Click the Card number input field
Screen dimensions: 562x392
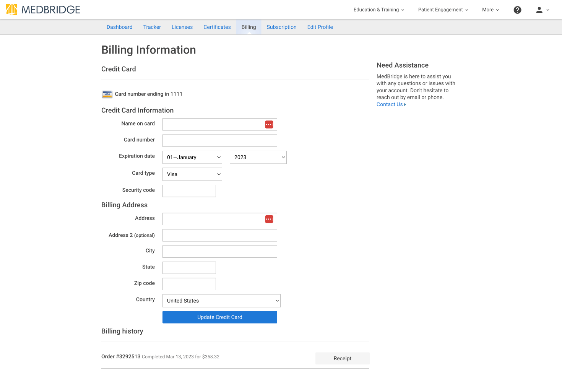click(x=219, y=140)
